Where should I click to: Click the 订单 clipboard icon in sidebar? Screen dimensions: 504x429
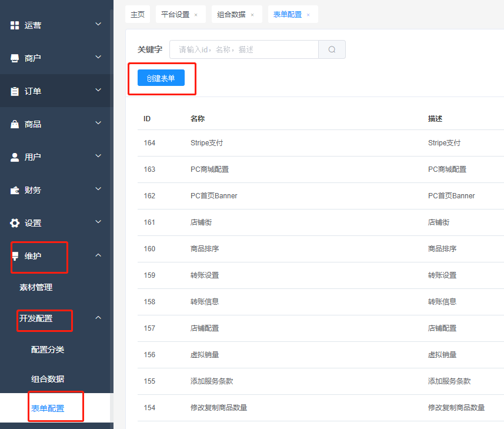[15, 91]
